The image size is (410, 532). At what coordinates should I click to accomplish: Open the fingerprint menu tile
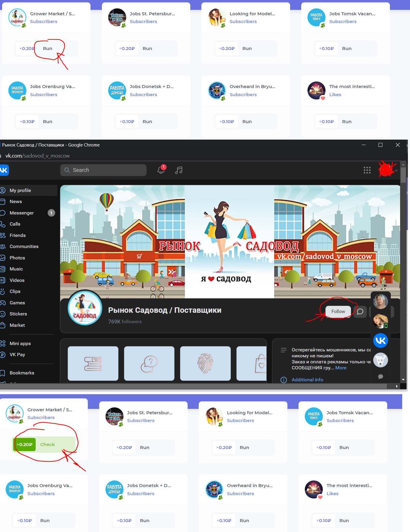pos(205,364)
